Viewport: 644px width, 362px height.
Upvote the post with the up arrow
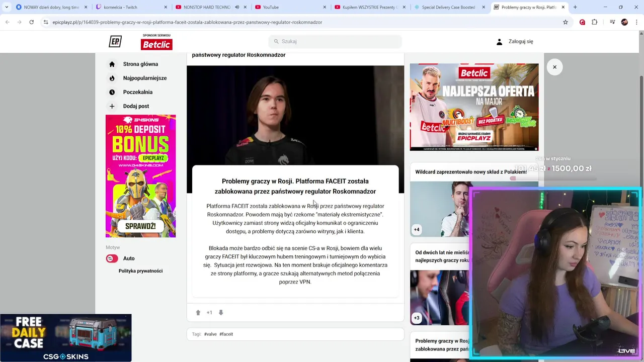(x=198, y=313)
